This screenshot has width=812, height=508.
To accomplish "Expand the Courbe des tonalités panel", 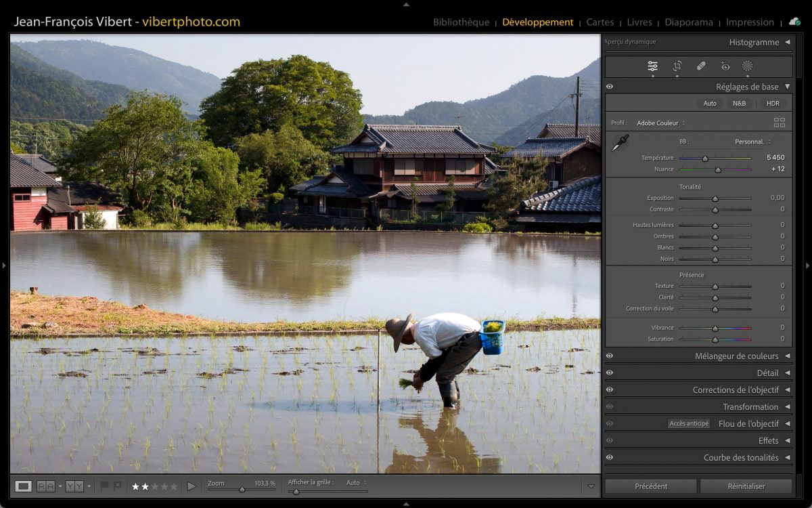I will click(787, 457).
